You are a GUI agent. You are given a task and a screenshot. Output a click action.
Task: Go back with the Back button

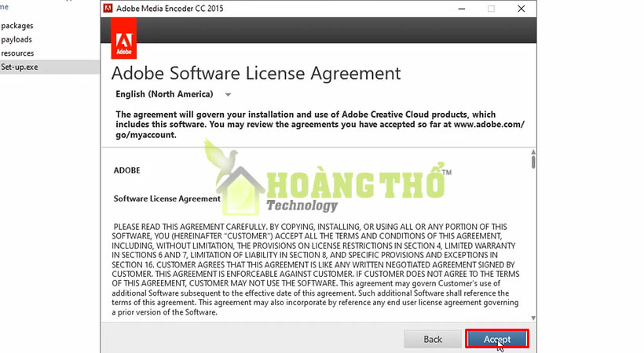(433, 339)
